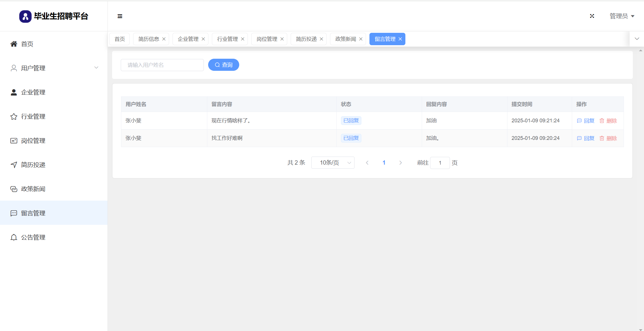Open 企业管理 in the sidebar menu
644x331 pixels.
coord(33,92)
